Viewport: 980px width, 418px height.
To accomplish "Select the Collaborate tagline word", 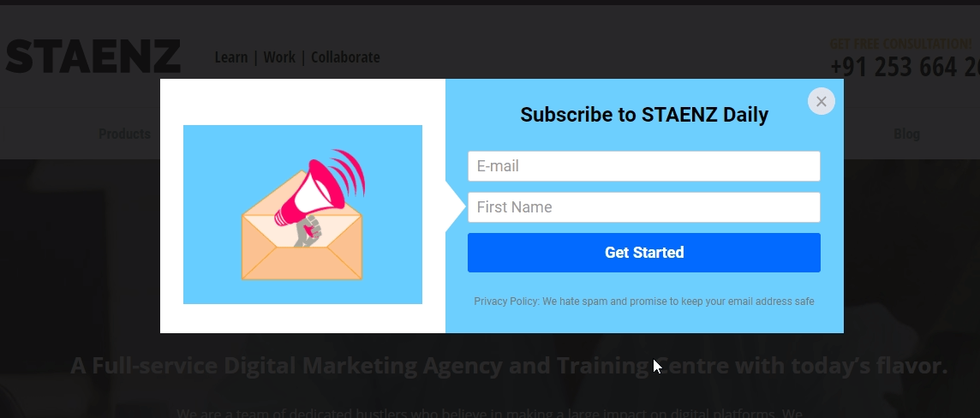I will click(x=345, y=57).
